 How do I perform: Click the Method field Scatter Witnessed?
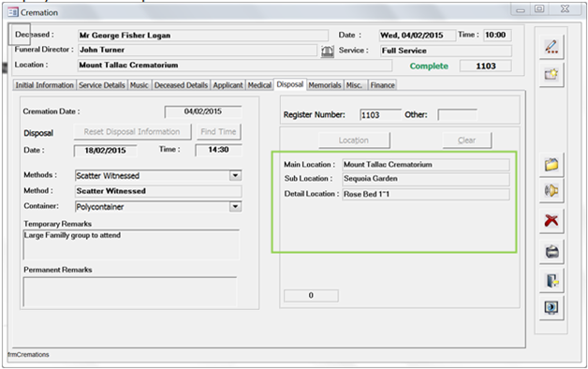pyautogui.click(x=158, y=191)
